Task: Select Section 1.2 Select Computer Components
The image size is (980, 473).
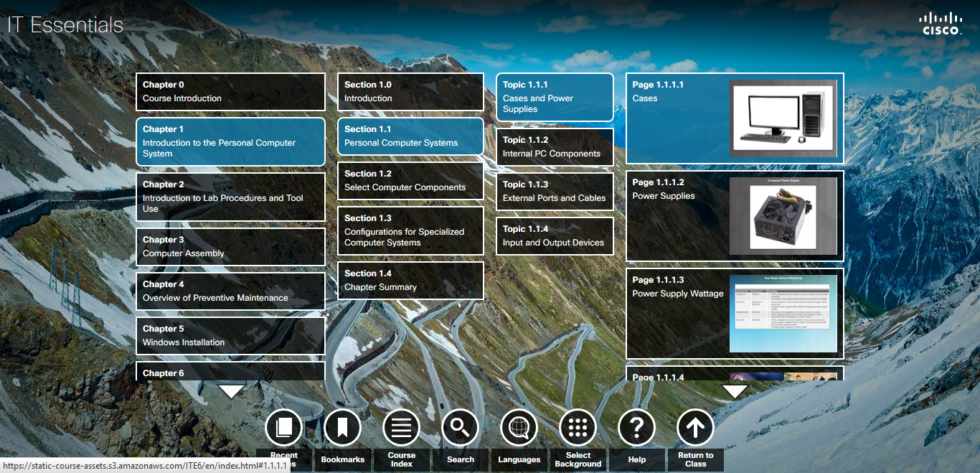Action: click(410, 181)
